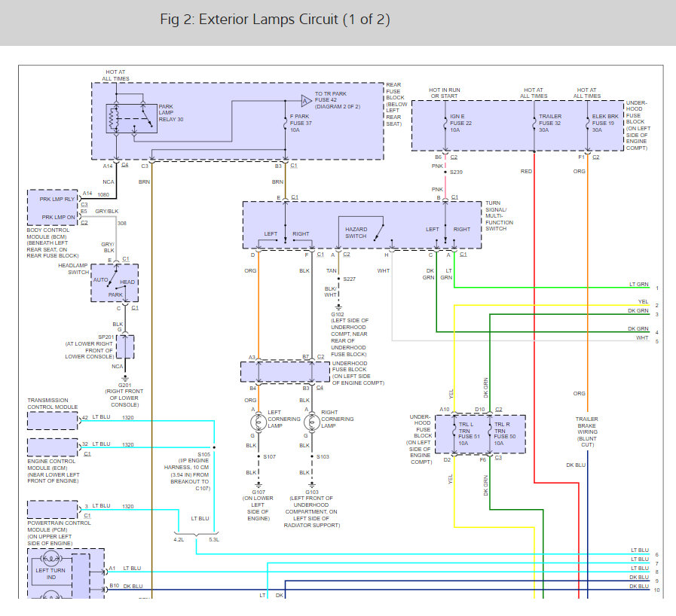Click the Park Lamp Relay 30 symbol
This screenshot has width=676, height=616.
click(x=131, y=117)
